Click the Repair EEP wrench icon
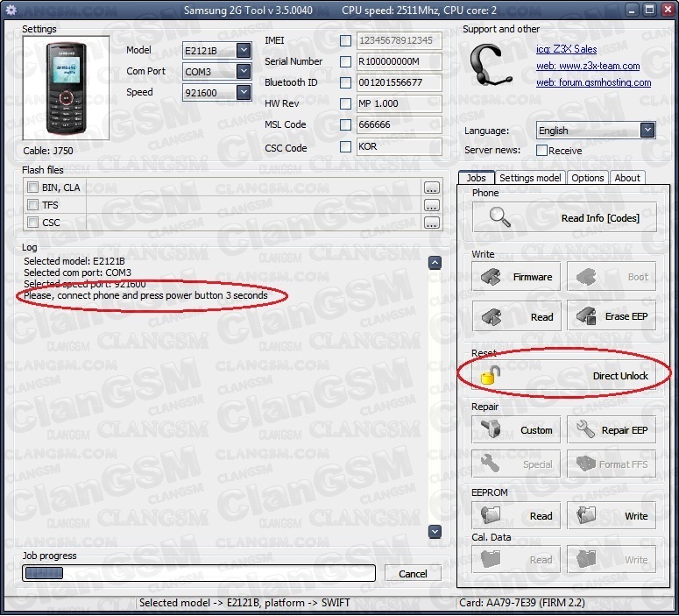679x616 pixels. [x=586, y=429]
